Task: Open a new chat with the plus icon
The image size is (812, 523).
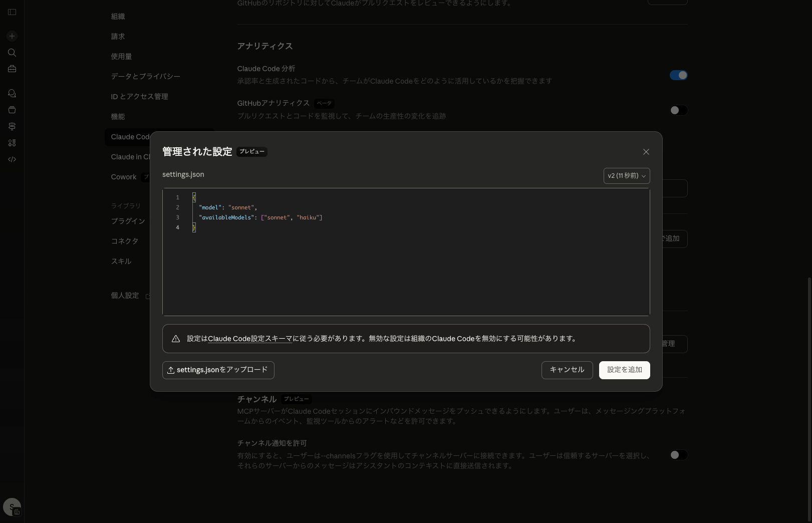Action: [x=12, y=36]
